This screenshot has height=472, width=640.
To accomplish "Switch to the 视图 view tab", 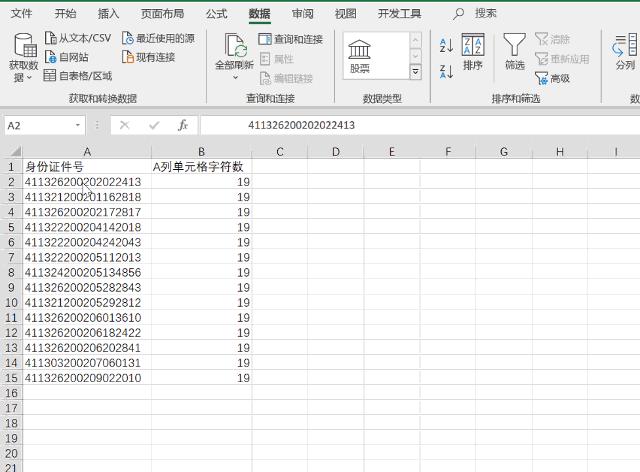I will [345, 14].
